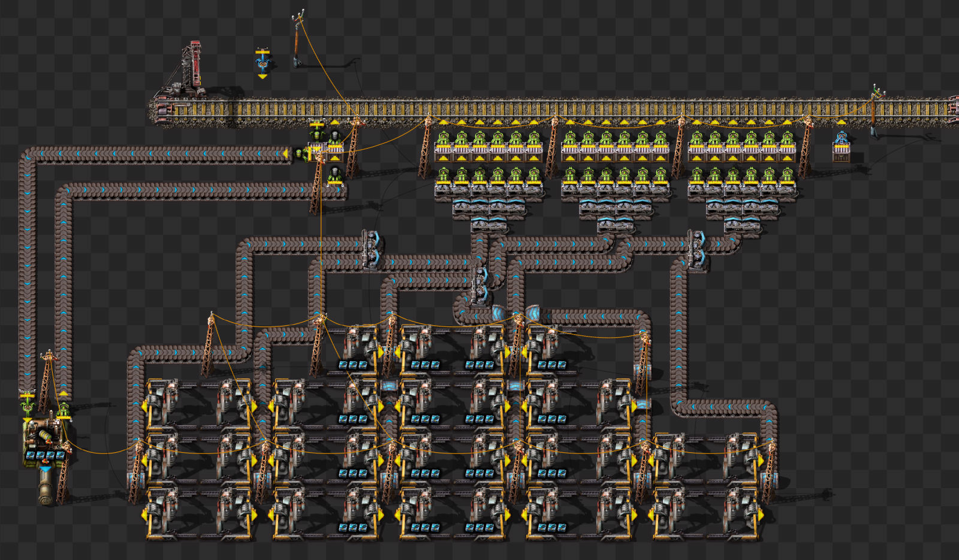Select the last stack inserter in the right unloading group
This screenshot has width=959, height=560.
tap(787, 141)
